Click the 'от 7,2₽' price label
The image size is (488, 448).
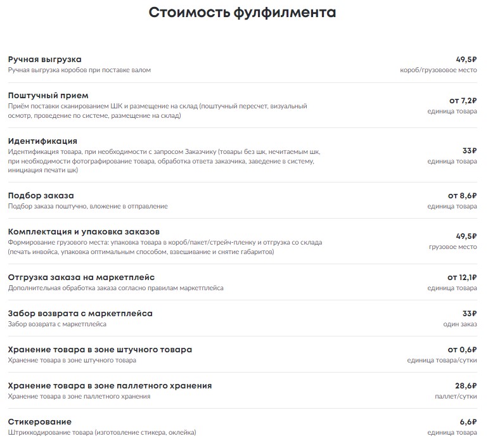click(463, 101)
